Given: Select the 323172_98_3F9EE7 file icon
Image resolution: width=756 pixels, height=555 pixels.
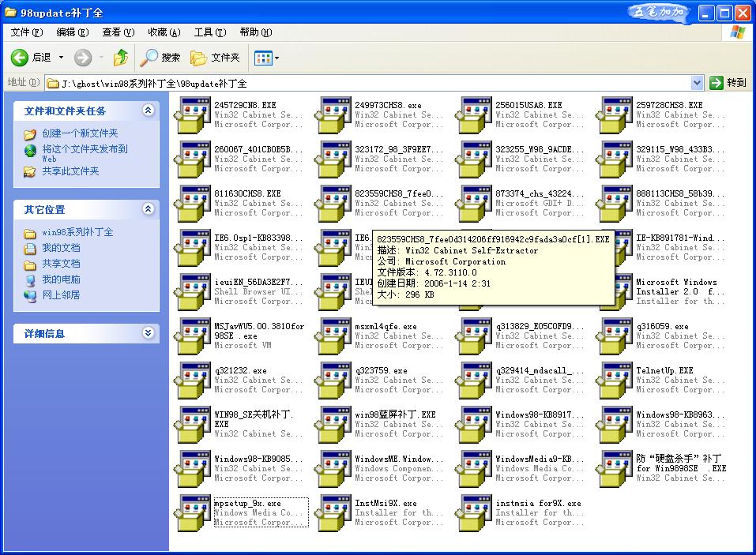Looking at the screenshot, I should click(x=333, y=159).
